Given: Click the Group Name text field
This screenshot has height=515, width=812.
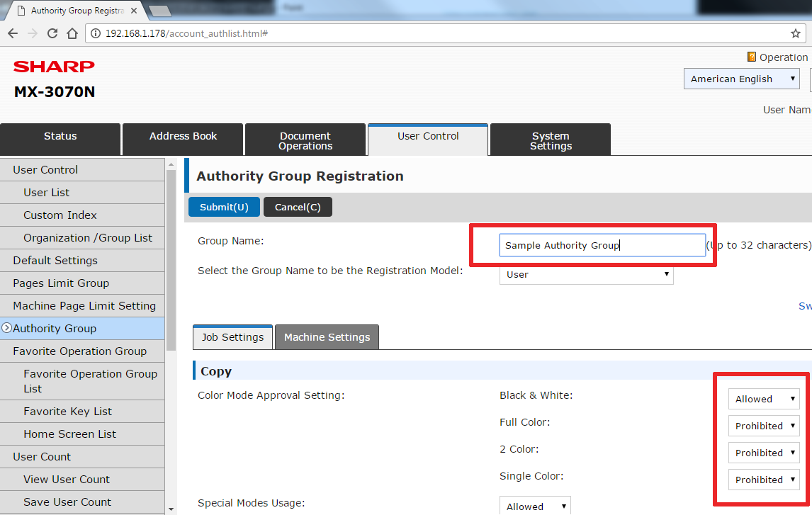Looking at the screenshot, I should (602, 245).
